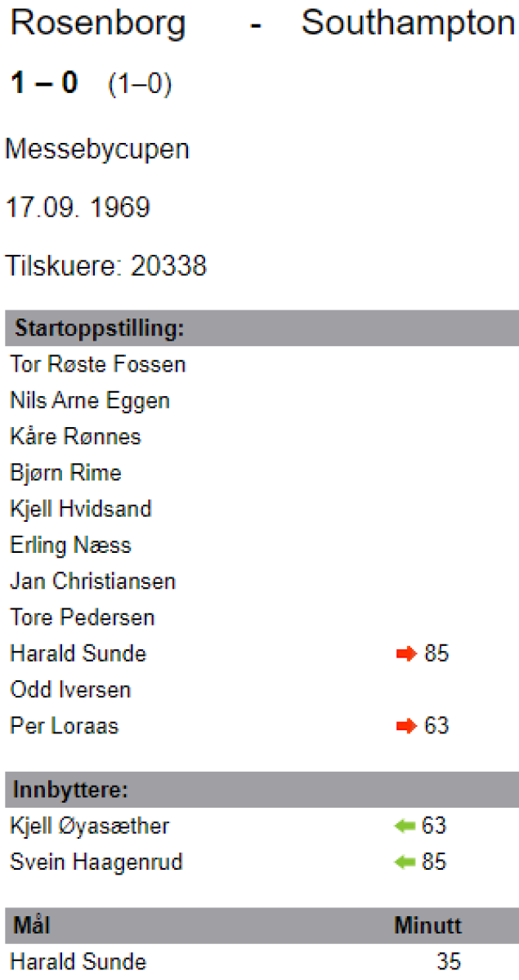The height and width of the screenshot is (980, 519).
Task: Select Tore Pedersen from starting lineup
Action: point(82,617)
